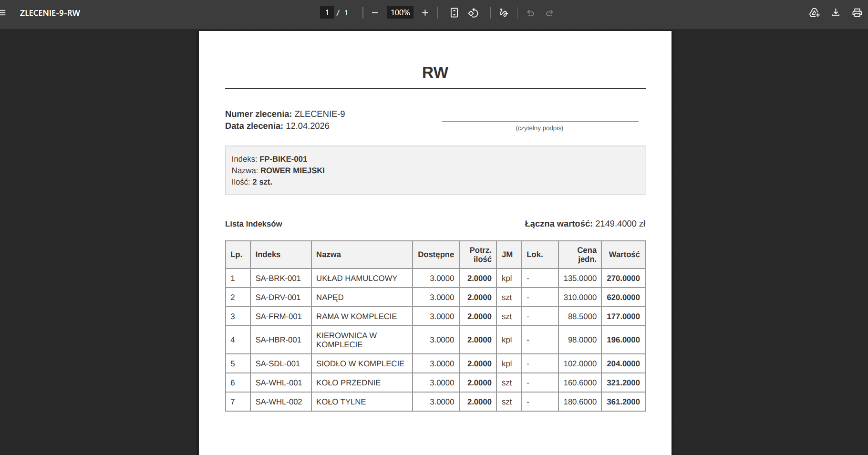
Task: Click the undo arrow icon
Action: [x=530, y=13]
